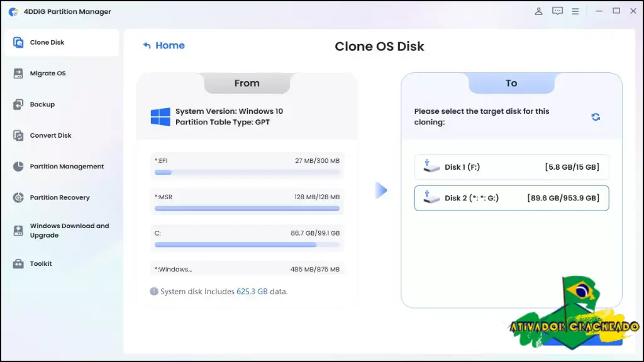Click the Toolkit briefcase icon
The width and height of the screenshot is (644, 362).
18,263
